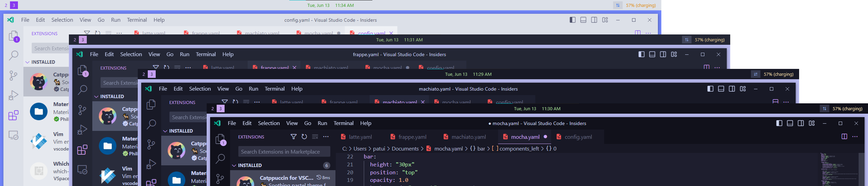This screenshot has width=868, height=186.
Task: Split editor right in the mocha.yaml window
Action: [844, 137]
